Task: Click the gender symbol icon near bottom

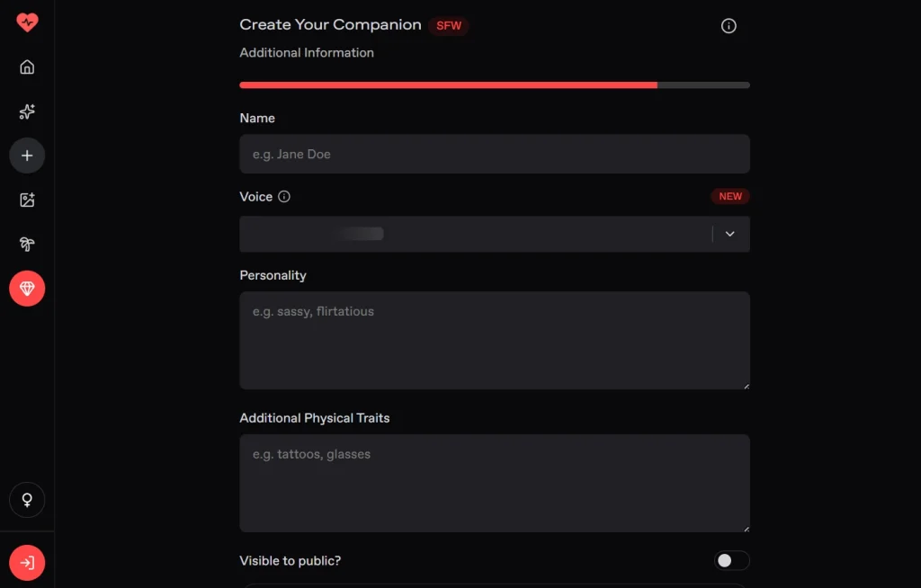Action: tap(27, 500)
